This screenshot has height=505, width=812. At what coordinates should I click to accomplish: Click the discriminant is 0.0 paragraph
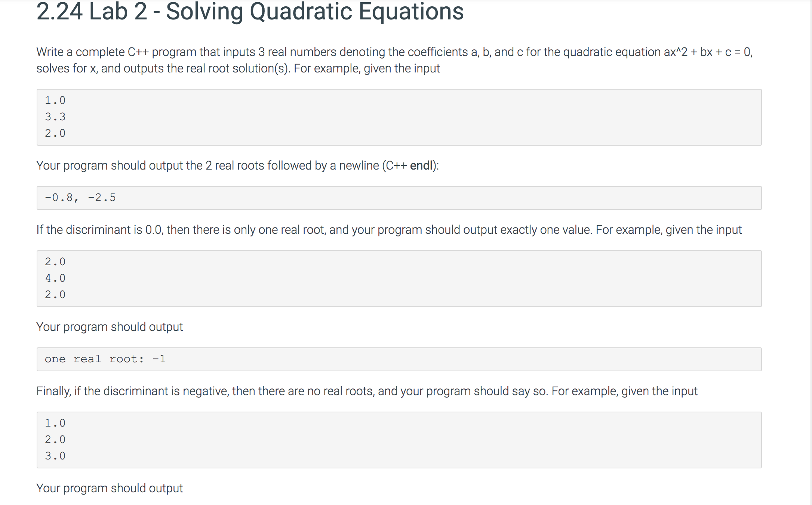[x=389, y=230]
